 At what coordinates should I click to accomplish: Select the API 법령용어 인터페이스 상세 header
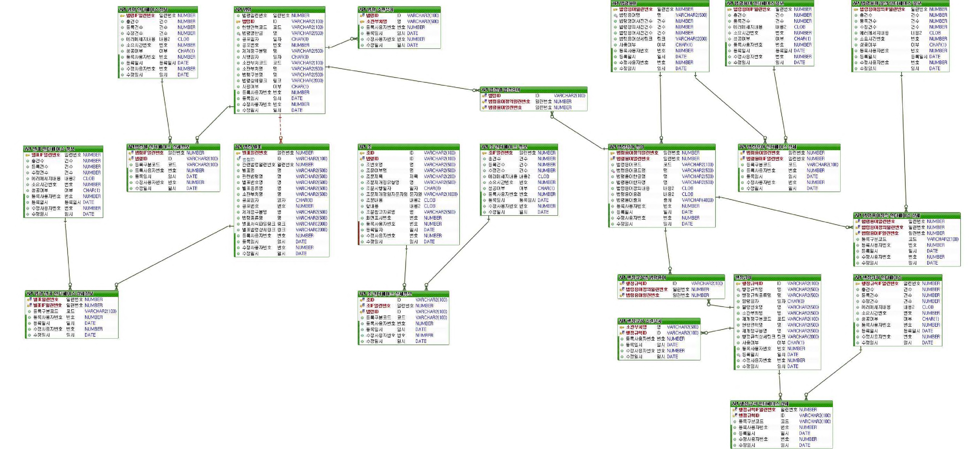(789, 147)
